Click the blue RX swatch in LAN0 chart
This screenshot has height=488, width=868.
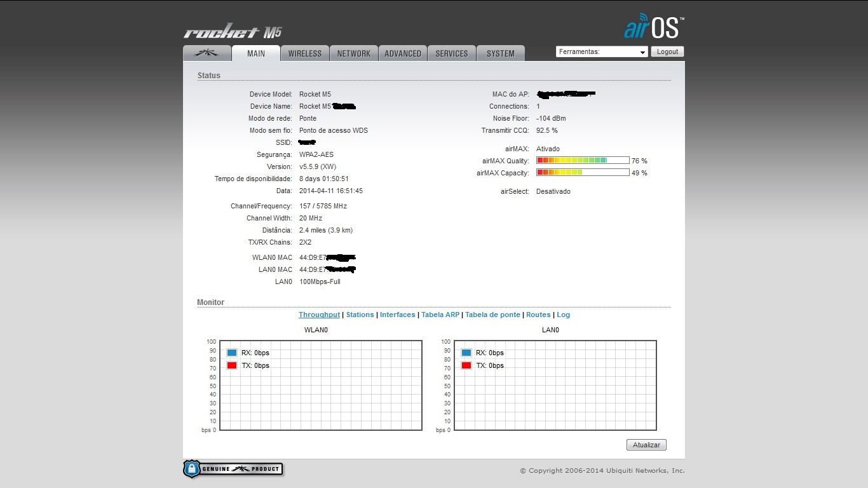[x=466, y=353]
